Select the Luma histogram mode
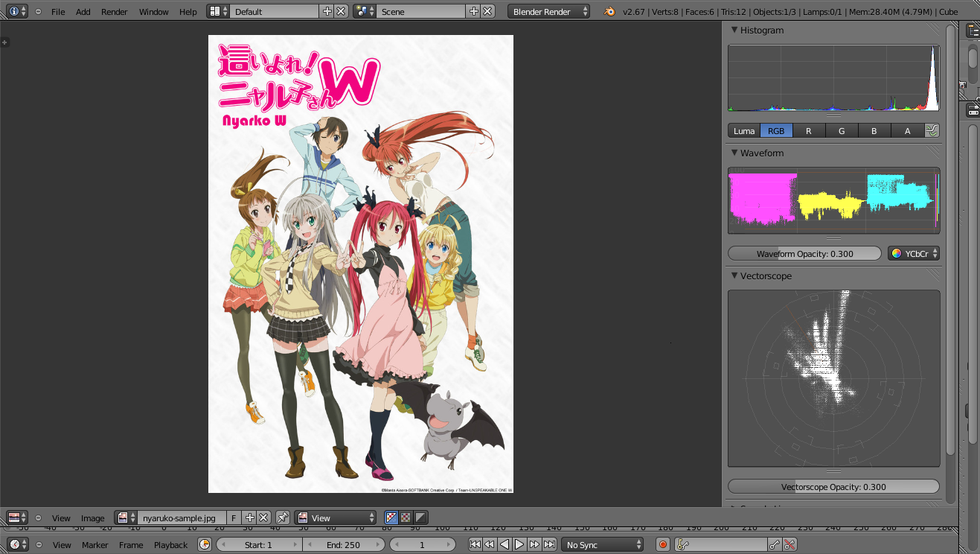This screenshot has width=980, height=554. pyautogui.click(x=744, y=130)
